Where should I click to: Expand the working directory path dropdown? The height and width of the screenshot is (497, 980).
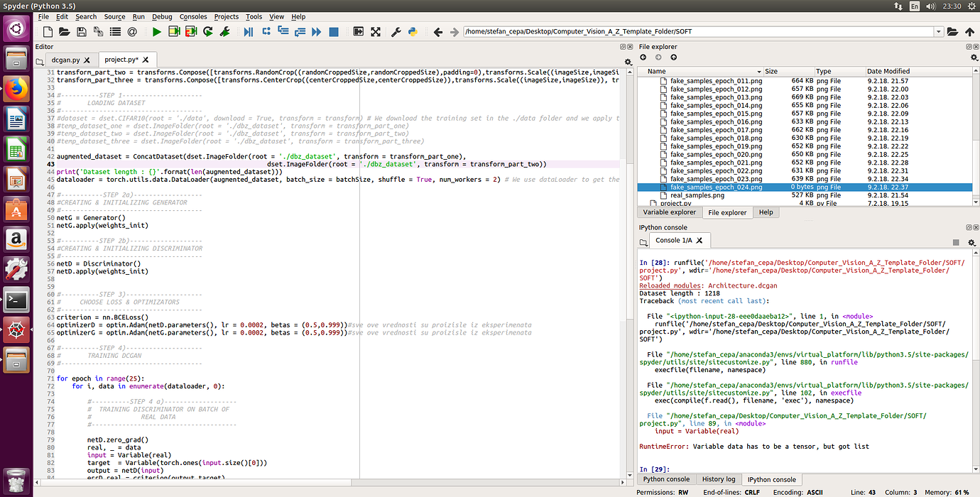click(x=939, y=32)
